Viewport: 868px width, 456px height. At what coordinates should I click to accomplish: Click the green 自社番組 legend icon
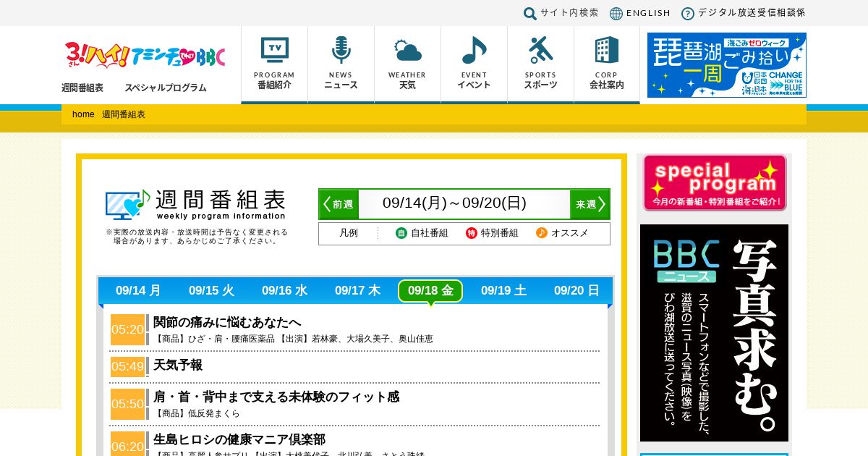point(401,233)
